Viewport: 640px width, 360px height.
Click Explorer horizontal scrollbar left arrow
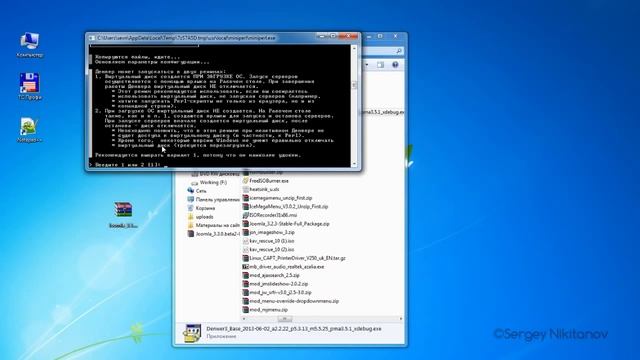[x=244, y=318]
